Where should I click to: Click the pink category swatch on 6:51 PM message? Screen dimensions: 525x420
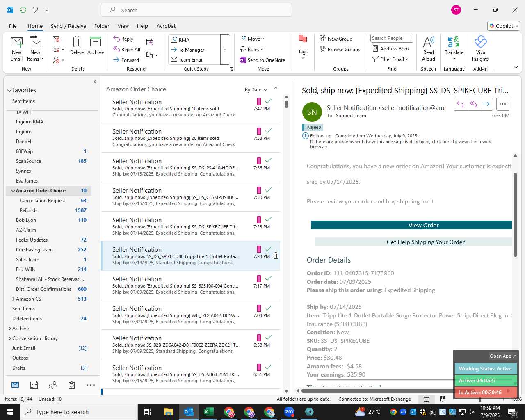(259, 367)
